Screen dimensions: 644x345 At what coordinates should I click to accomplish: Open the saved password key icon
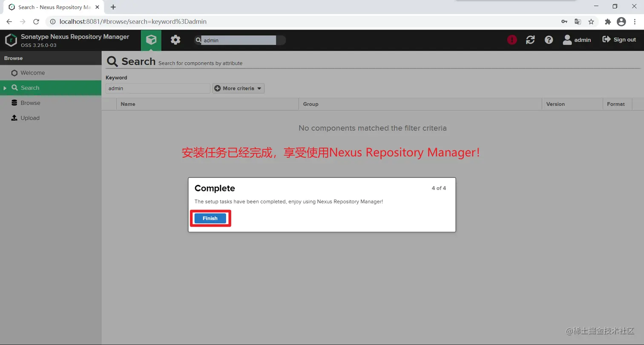coord(564,22)
